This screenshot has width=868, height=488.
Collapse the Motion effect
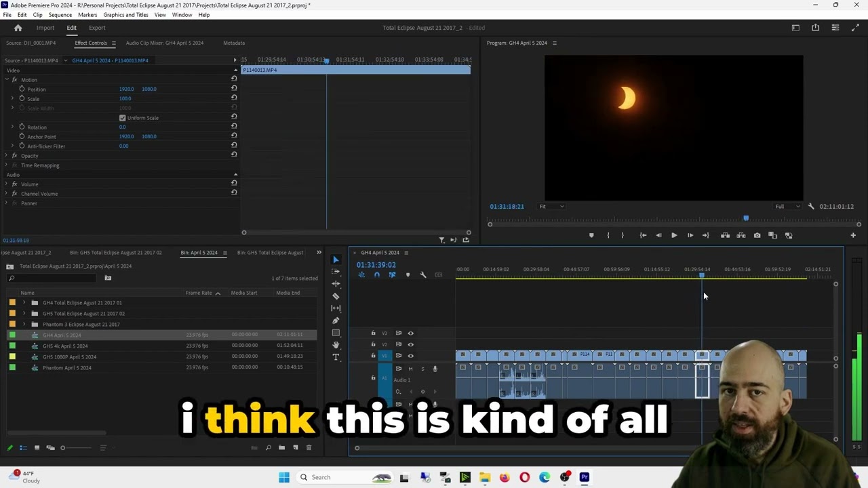[7, 79]
